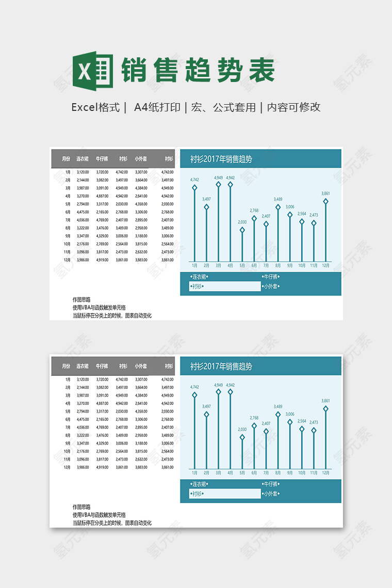Click the 月份 column header in upper table

click(x=66, y=159)
